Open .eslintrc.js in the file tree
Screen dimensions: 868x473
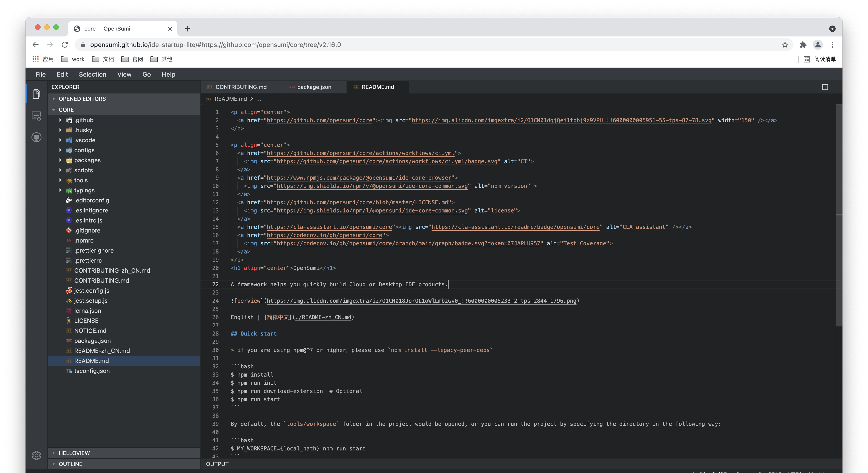(124, 220)
